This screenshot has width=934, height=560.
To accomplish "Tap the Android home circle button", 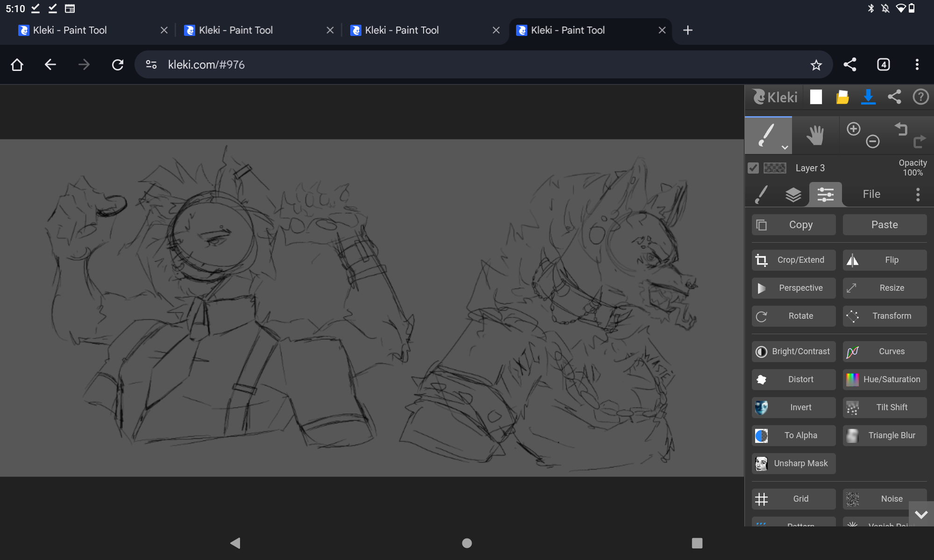I will (x=467, y=543).
